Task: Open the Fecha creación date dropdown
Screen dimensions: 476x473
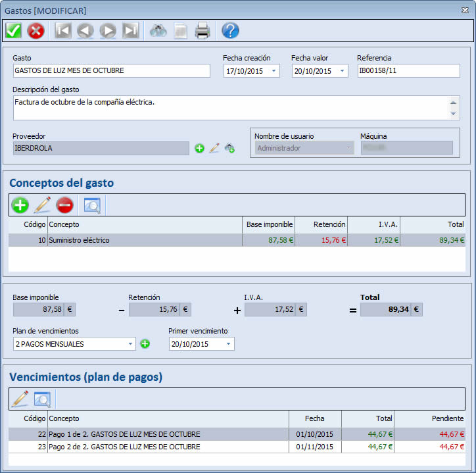Action: pos(274,71)
